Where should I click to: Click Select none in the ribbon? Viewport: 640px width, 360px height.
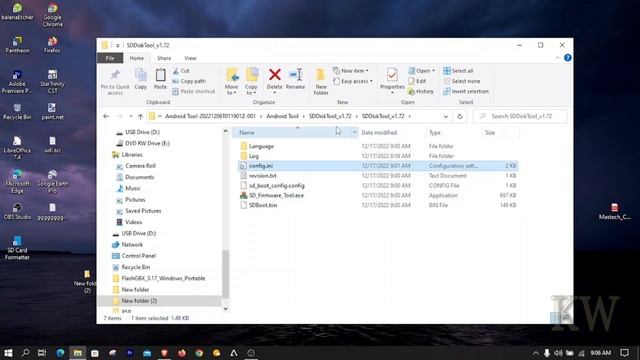pyautogui.click(x=462, y=81)
